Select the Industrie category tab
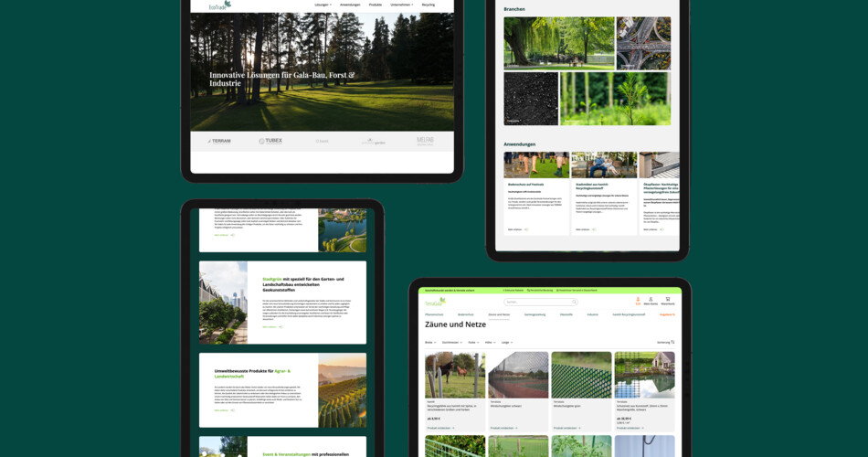The height and width of the screenshot is (457, 868). click(x=592, y=314)
